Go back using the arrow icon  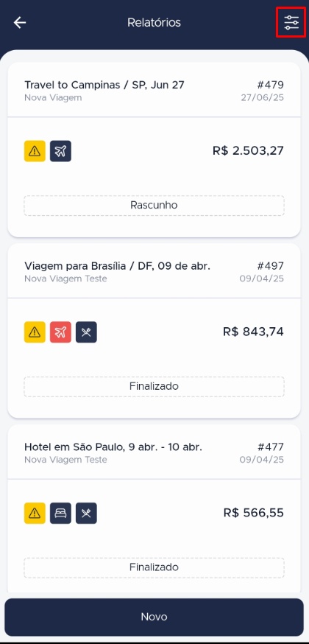tap(20, 23)
